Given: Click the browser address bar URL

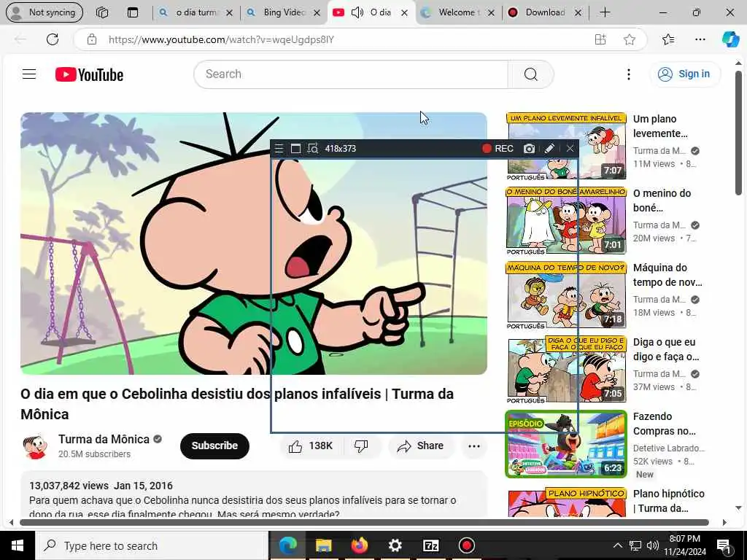Looking at the screenshot, I should 221,39.
